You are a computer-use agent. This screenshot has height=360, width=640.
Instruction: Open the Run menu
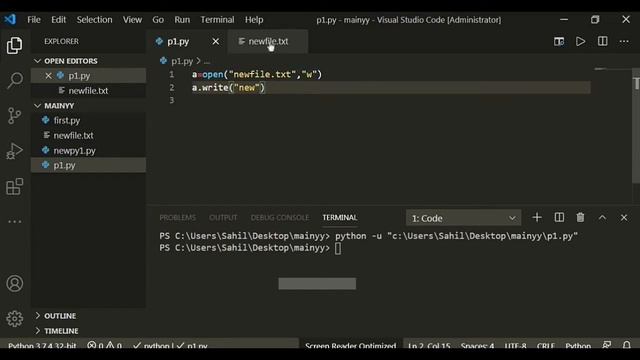click(x=182, y=20)
